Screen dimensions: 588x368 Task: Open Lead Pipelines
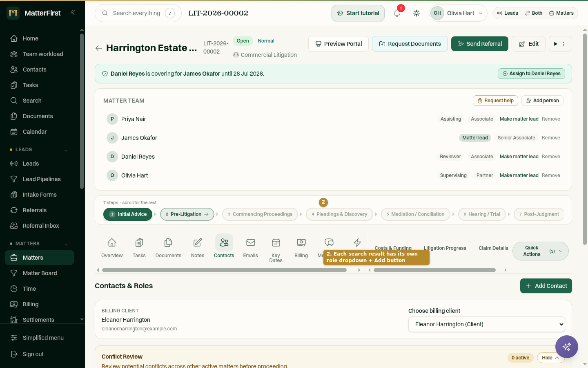point(40,179)
